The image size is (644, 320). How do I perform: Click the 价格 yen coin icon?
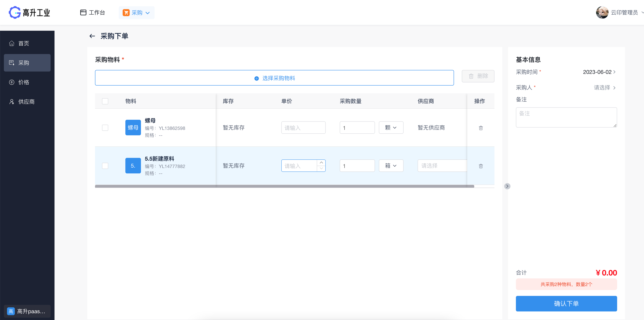(x=12, y=82)
